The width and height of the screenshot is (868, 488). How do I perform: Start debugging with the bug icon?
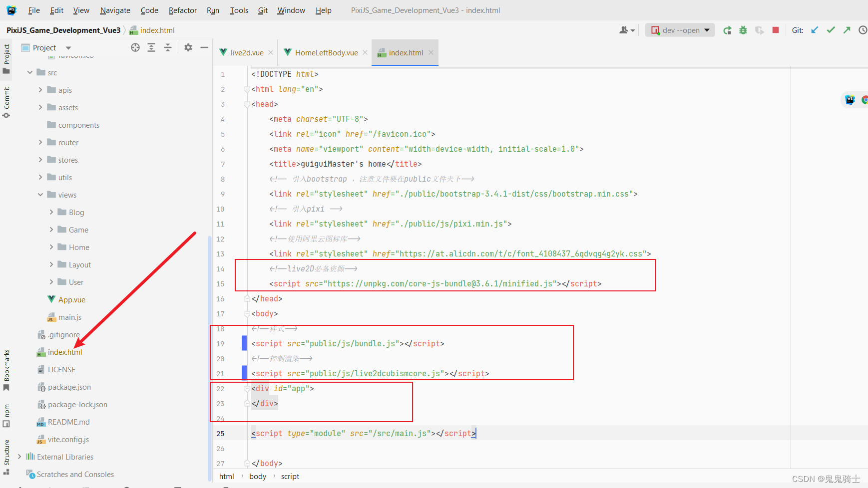743,30
